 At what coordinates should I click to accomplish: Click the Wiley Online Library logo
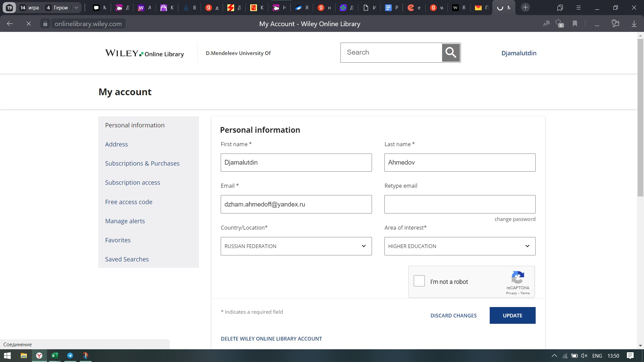pyautogui.click(x=145, y=53)
